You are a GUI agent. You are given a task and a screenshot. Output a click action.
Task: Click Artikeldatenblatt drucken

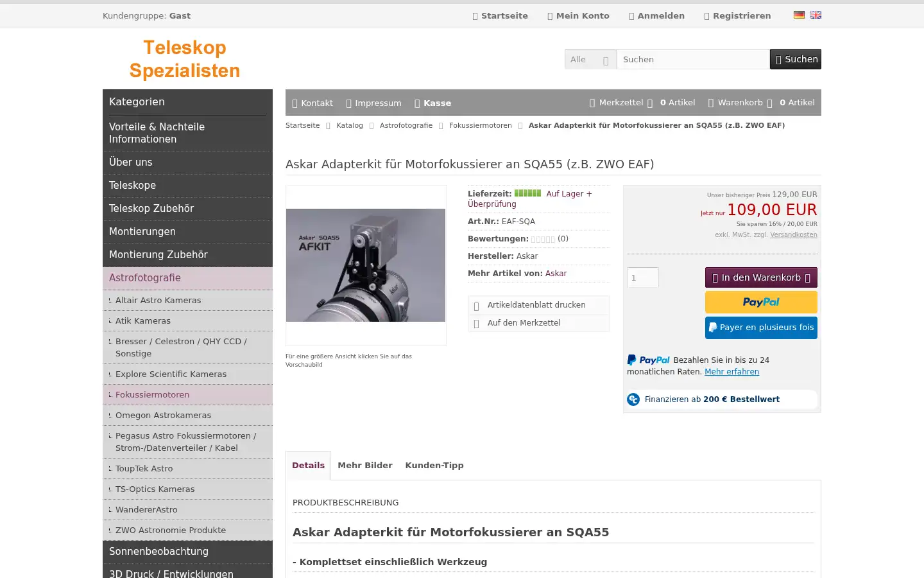click(536, 305)
